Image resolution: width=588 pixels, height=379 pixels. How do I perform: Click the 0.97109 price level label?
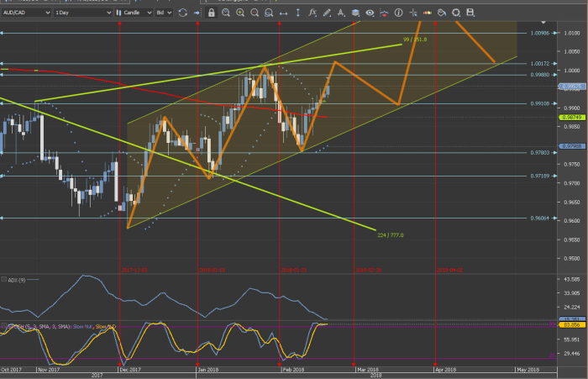(539, 176)
